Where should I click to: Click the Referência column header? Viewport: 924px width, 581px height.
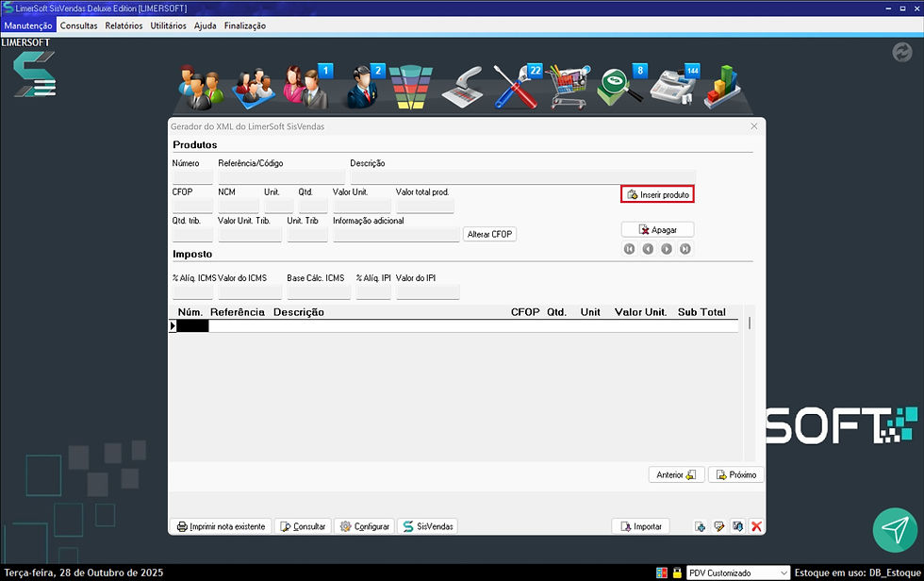tap(238, 312)
